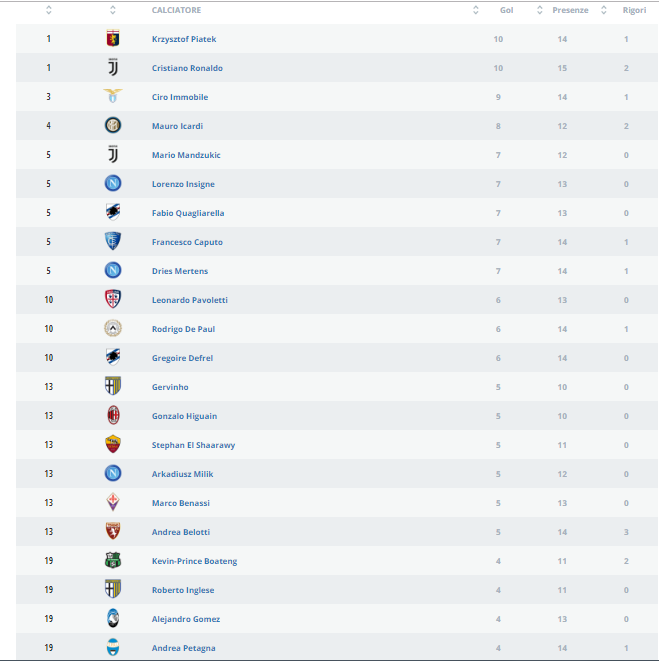
Task: Click the Sassuolo badge next to Kevin-Prince Boateng
Action: coord(113,560)
